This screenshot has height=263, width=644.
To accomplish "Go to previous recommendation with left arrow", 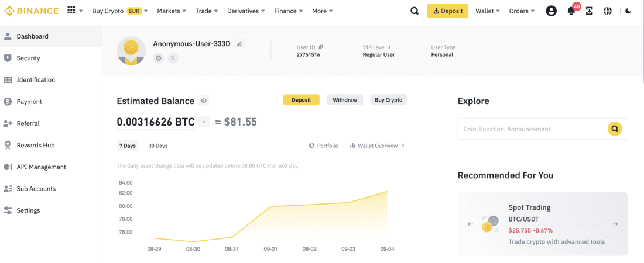I will coord(470,224).
